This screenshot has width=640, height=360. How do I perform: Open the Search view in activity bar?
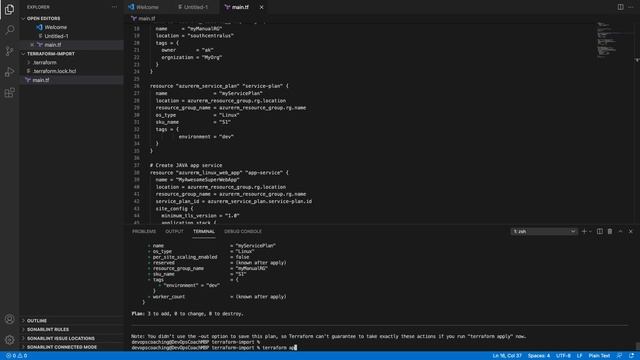[x=9, y=30]
